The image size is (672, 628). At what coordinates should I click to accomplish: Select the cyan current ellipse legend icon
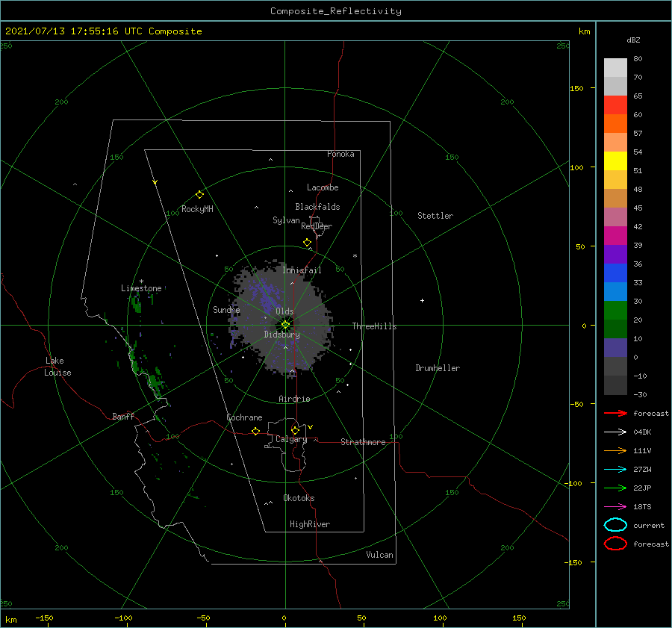(615, 525)
